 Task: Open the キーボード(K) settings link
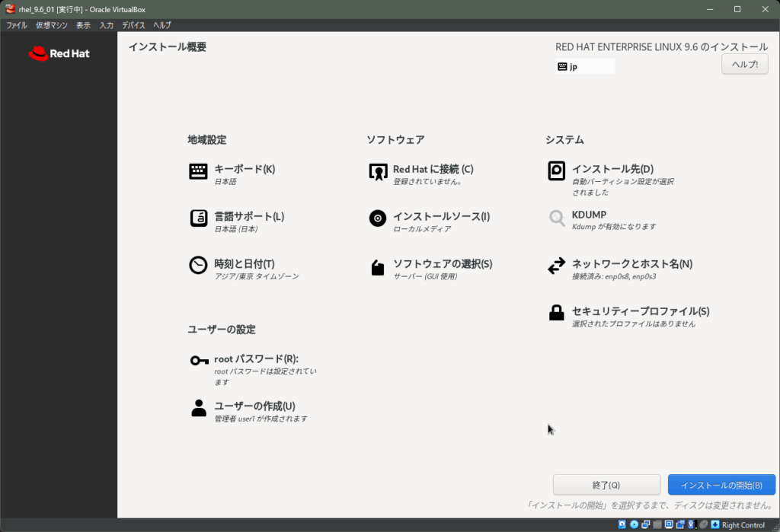click(245, 169)
